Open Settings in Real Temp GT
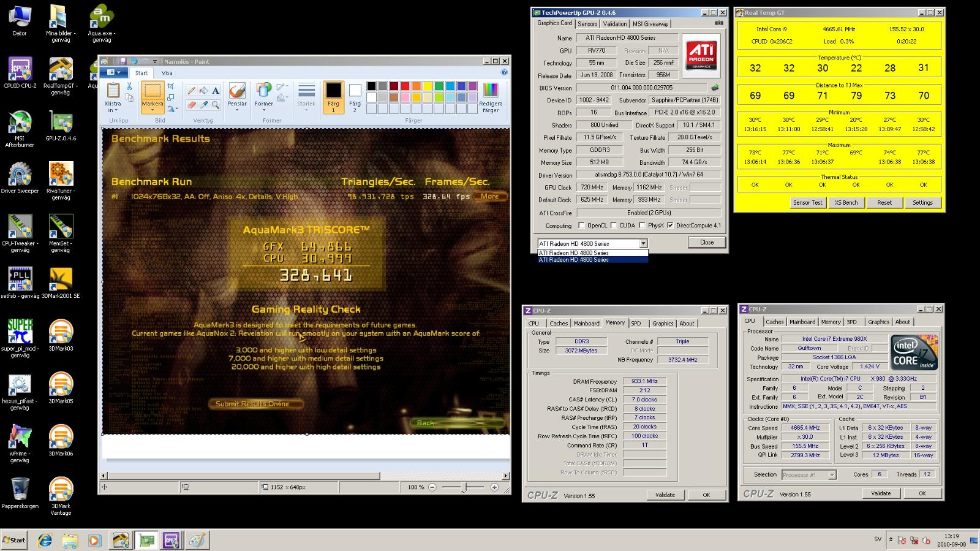Viewport: 980px width, 551px height. pos(922,202)
